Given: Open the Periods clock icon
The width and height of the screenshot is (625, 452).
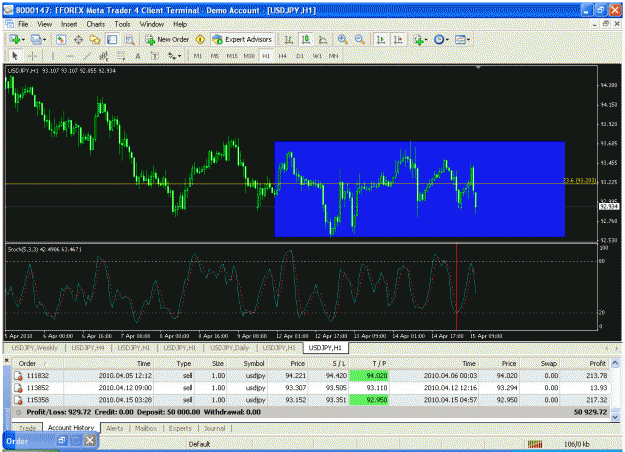Looking at the screenshot, I should [x=439, y=39].
